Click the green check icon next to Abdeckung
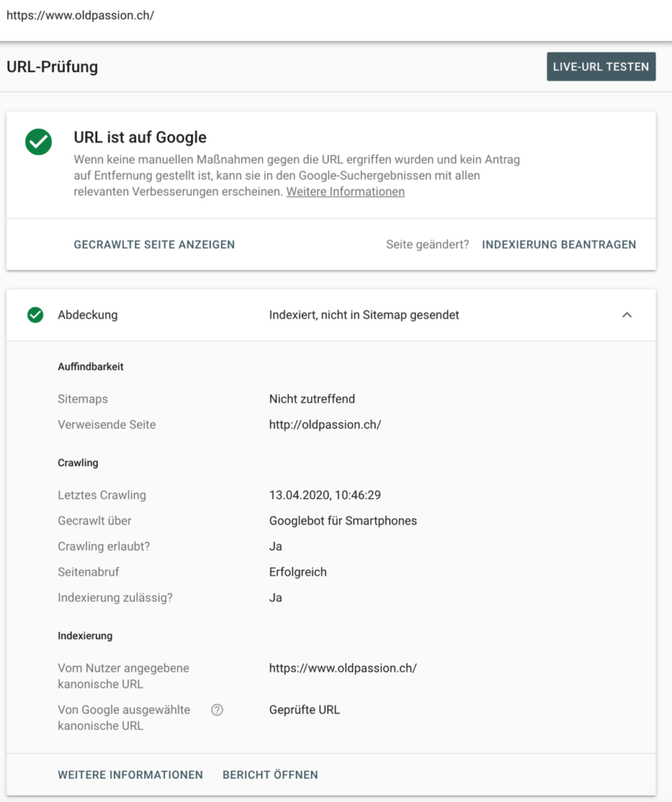Viewport: 672px width, 802px height. point(35,315)
